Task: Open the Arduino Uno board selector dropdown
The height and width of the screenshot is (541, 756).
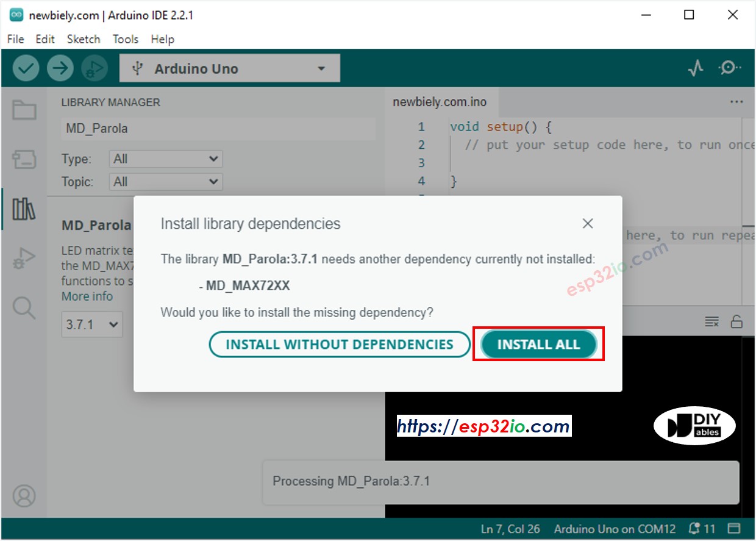Action: click(x=229, y=68)
